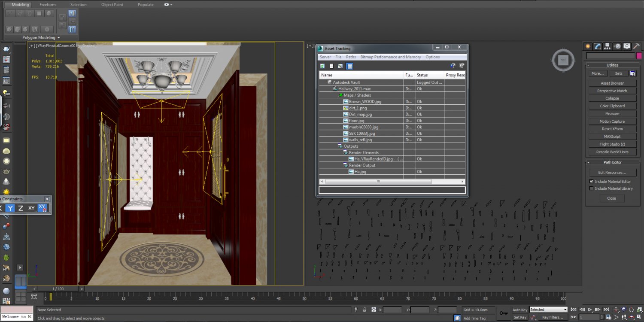Jump to the last frame with Go to End
The width and height of the screenshot is (644, 322).
pyautogui.click(x=606, y=309)
